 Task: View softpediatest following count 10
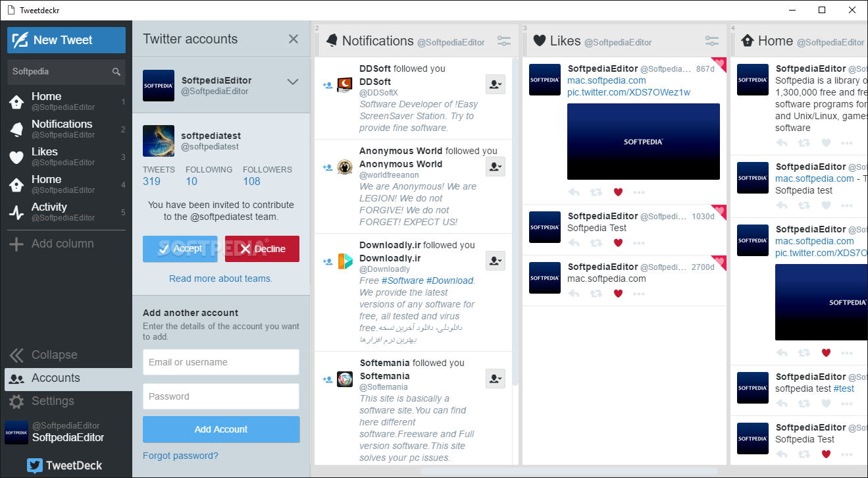point(209,176)
